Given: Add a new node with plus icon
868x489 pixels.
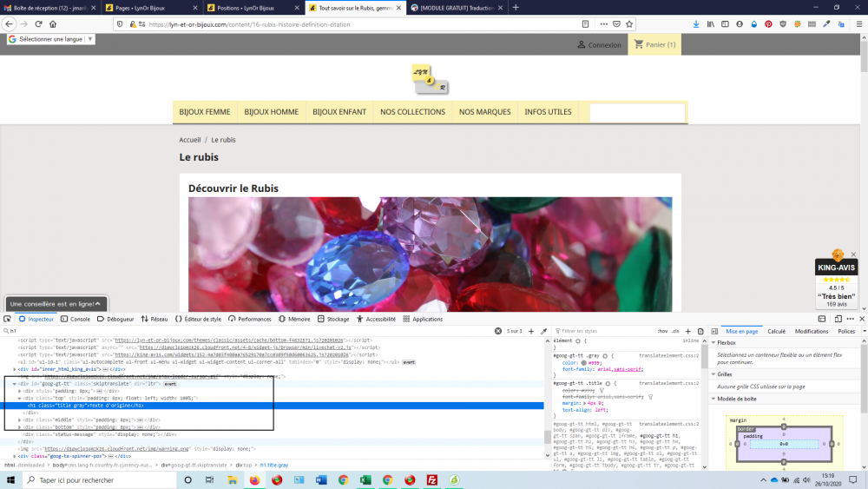Looking at the screenshot, I should (531, 331).
